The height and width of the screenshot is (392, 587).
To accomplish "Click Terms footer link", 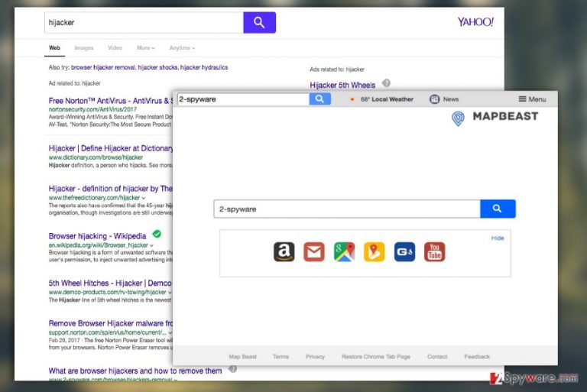I will point(281,356).
